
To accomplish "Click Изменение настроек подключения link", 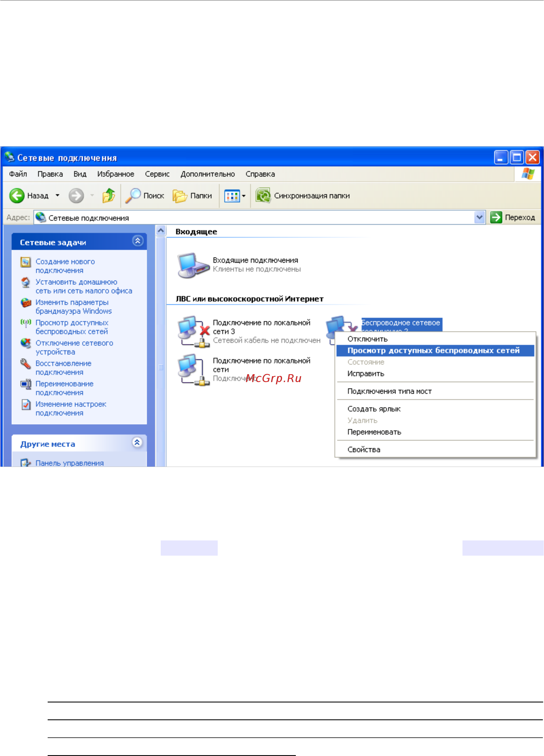I will pos(71,408).
